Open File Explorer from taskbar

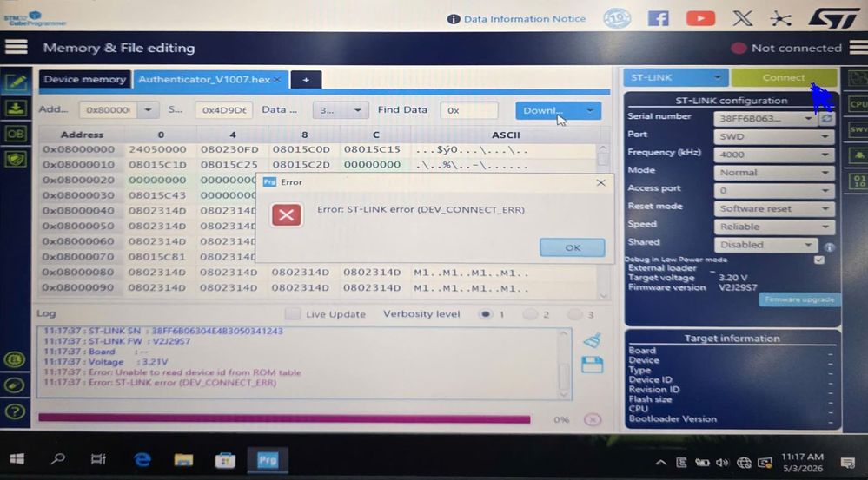pyautogui.click(x=183, y=459)
